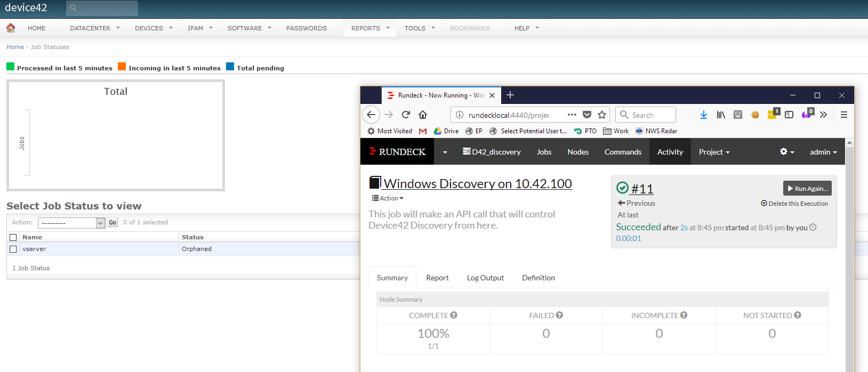Reload the Rundeck page in Firefox
This screenshot has width=868, height=372.
pos(406,115)
